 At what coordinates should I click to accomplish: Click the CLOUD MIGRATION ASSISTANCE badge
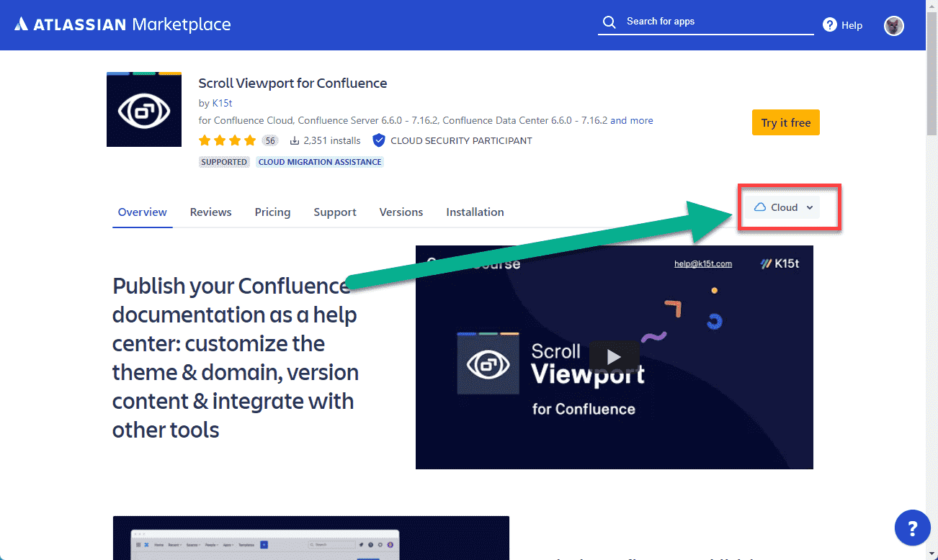tap(320, 162)
